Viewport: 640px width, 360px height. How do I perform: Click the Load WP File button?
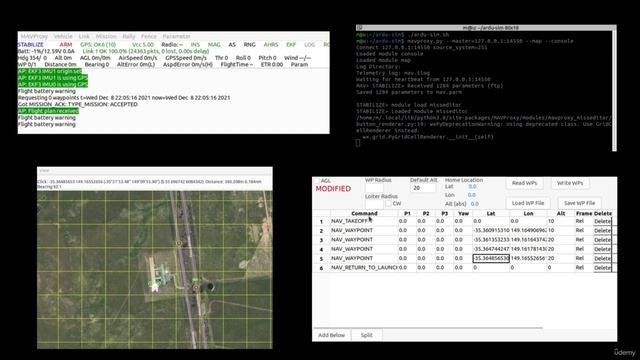pyautogui.click(x=528, y=203)
